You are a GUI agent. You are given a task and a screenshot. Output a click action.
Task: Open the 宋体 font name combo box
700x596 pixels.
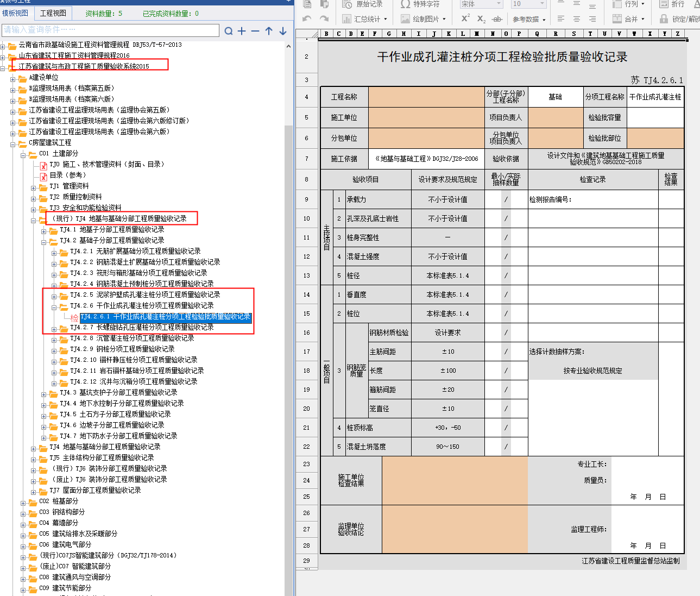pyautogui.click(x=481, y=4)
